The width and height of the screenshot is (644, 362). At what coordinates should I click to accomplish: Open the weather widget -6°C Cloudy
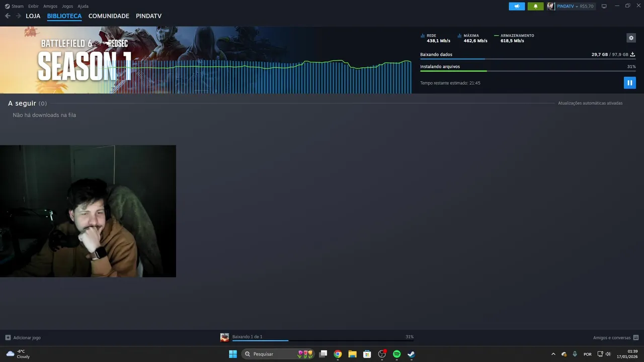coord(18,354)
